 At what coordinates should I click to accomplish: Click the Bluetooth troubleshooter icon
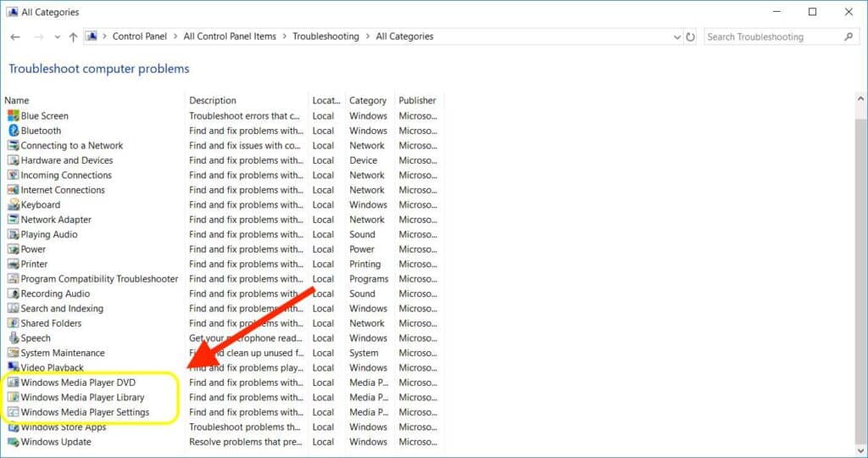pyautogui.click(x=13, y=131)
